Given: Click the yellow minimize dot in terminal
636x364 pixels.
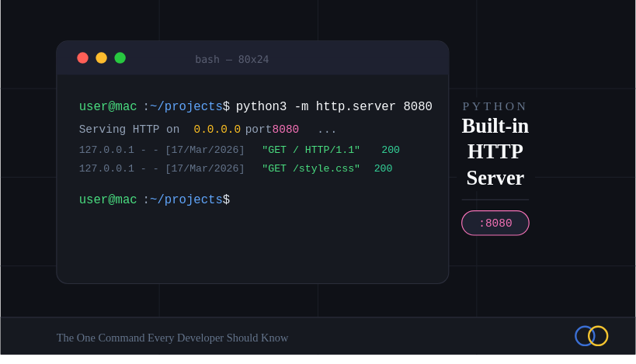Looking at the screenshot, I should point(102,58).
